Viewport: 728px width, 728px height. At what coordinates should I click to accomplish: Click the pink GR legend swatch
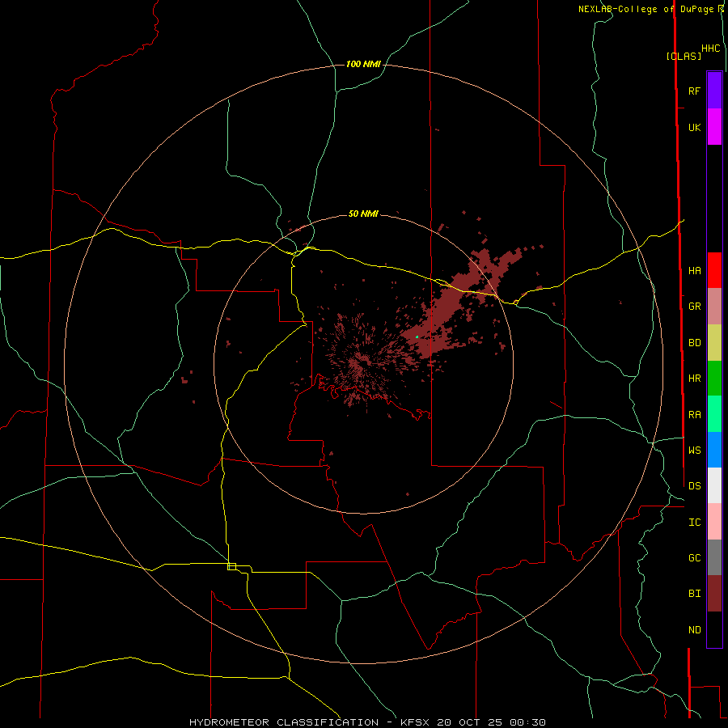pyautogui.click(x=714, y=307)
